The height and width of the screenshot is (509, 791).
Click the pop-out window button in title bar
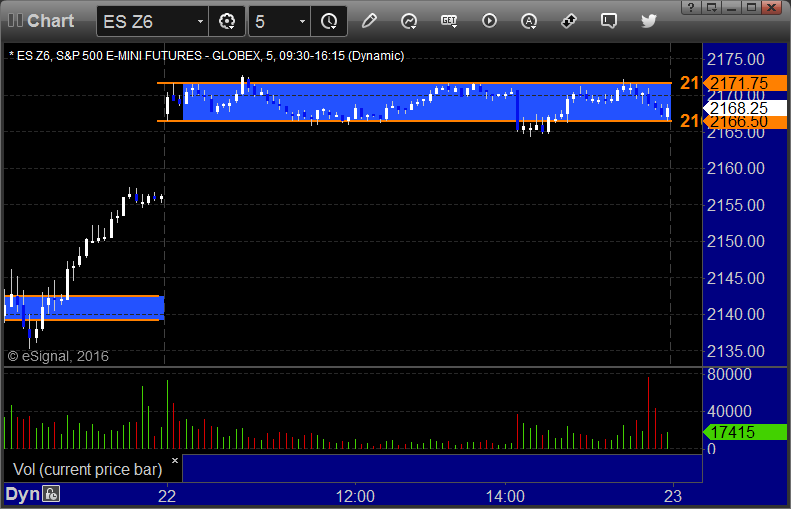[x=711, y=7]
